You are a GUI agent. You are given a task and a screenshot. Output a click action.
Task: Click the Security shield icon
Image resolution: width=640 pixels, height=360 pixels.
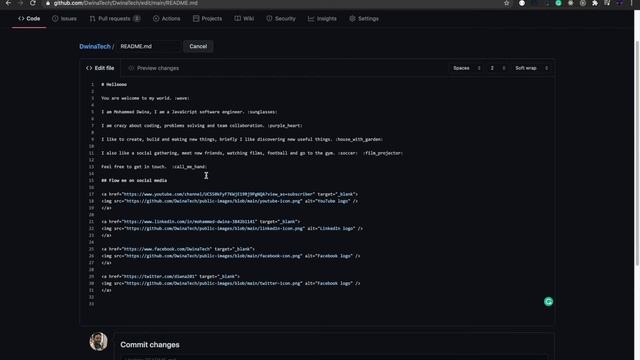point(269,19)
